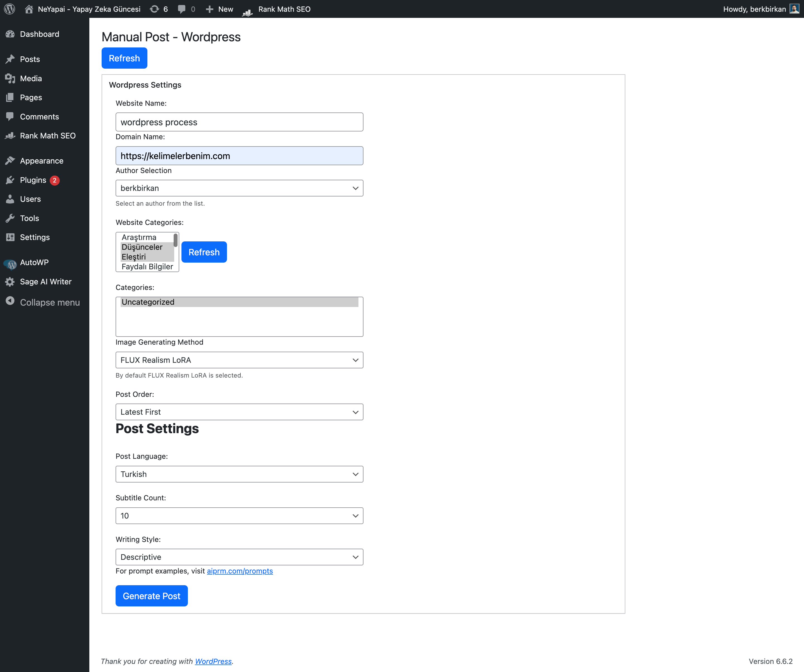This screenshot has width=804, height=672.
Task: Click the Users person icon in sidebar
Action: (x=10, y=199)
